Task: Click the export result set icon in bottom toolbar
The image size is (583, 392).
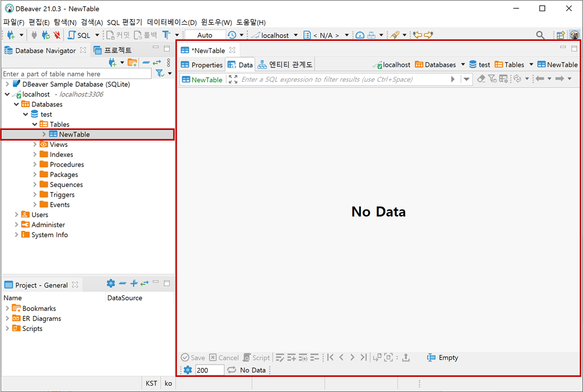Action: point(407,357)
